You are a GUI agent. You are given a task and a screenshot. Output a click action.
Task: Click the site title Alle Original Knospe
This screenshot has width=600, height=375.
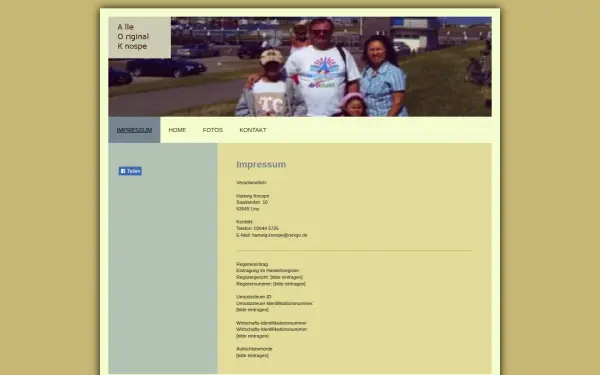click(133, 37)
